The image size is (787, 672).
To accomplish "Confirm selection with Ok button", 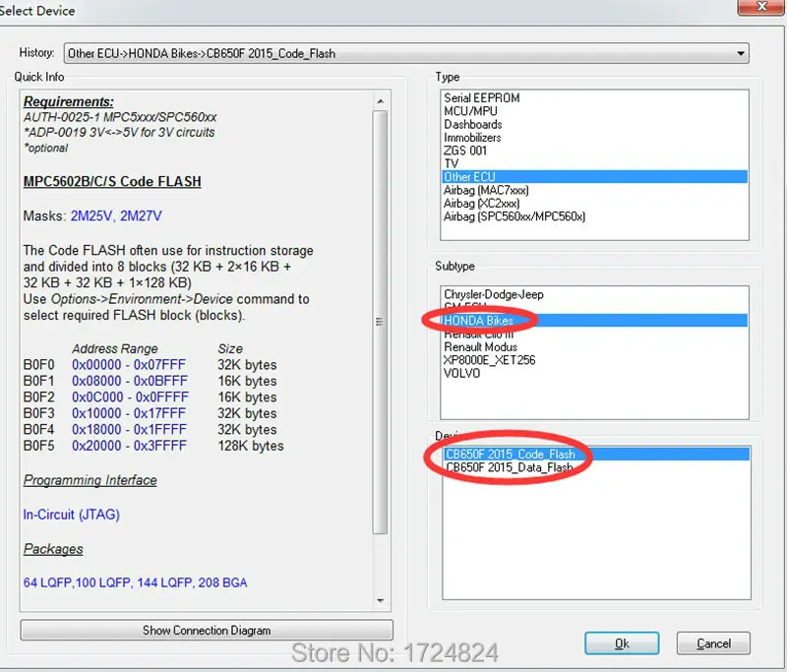I will click(622, 643).
